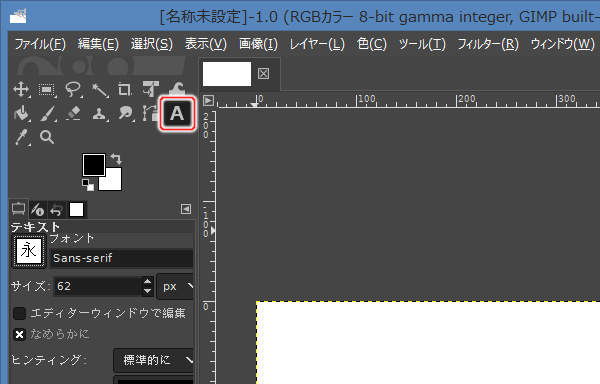
Task: Click the white canvas area
Action: pyautogui.click(x=429, y=343)
